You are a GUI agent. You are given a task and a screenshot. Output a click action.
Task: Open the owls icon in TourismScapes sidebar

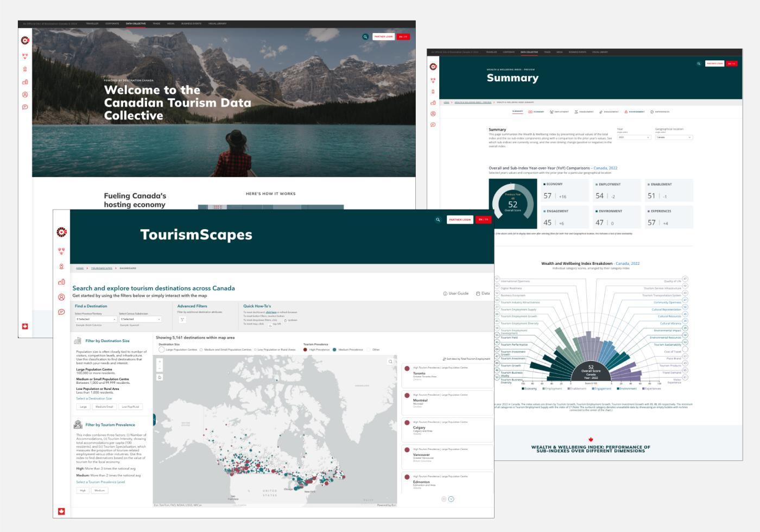pos(61,251)
